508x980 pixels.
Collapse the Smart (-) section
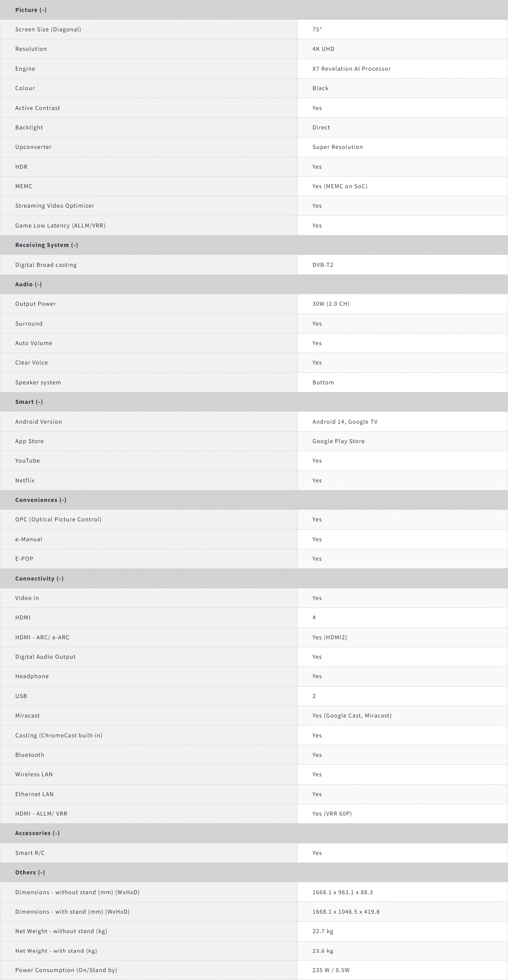[29, 402]
